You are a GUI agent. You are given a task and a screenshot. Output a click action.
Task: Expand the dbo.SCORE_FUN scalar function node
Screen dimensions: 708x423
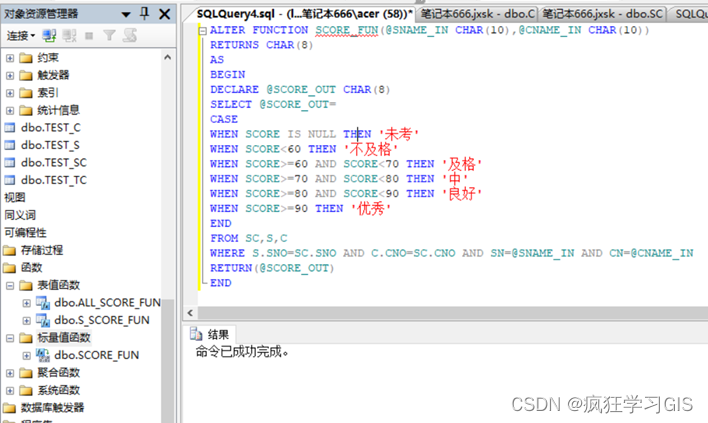27,356
